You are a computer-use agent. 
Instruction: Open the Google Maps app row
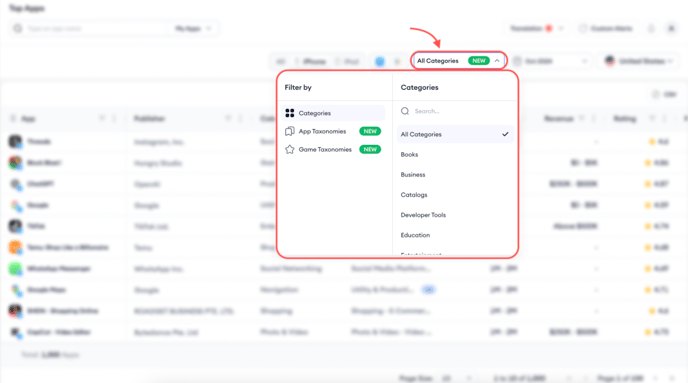[x=46, y=290]
